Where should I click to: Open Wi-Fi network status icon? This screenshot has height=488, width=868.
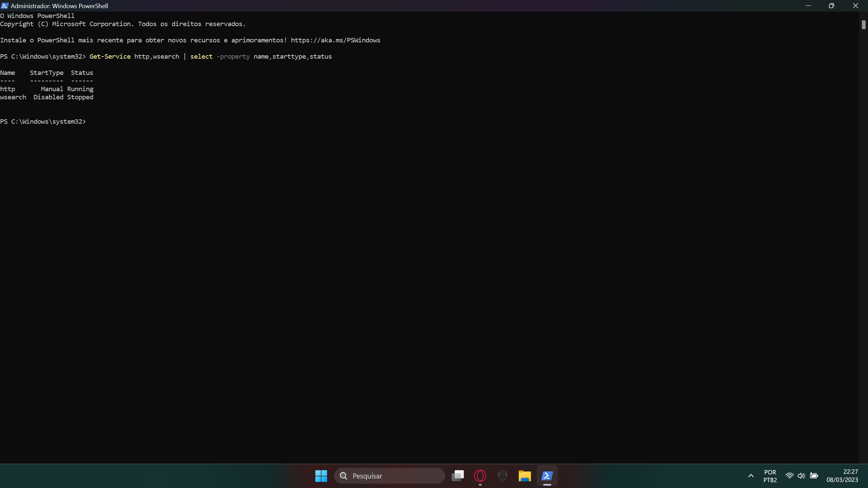[789, 476]
